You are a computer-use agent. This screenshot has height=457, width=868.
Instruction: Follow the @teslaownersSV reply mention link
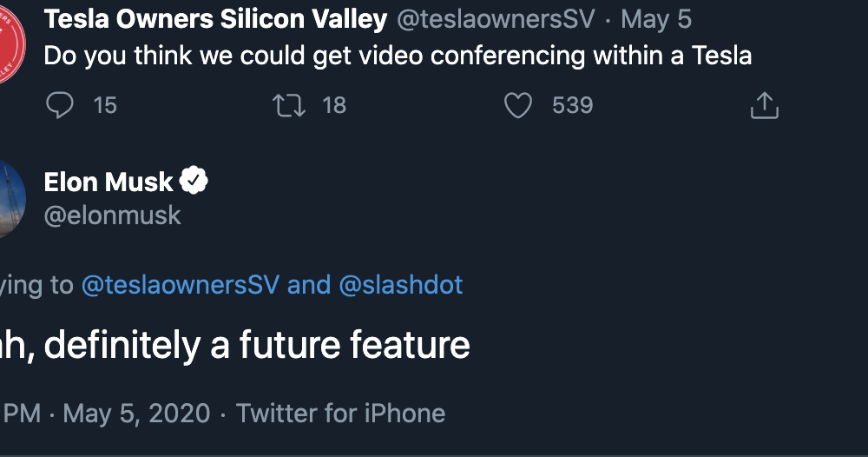(x=181, y=285)
